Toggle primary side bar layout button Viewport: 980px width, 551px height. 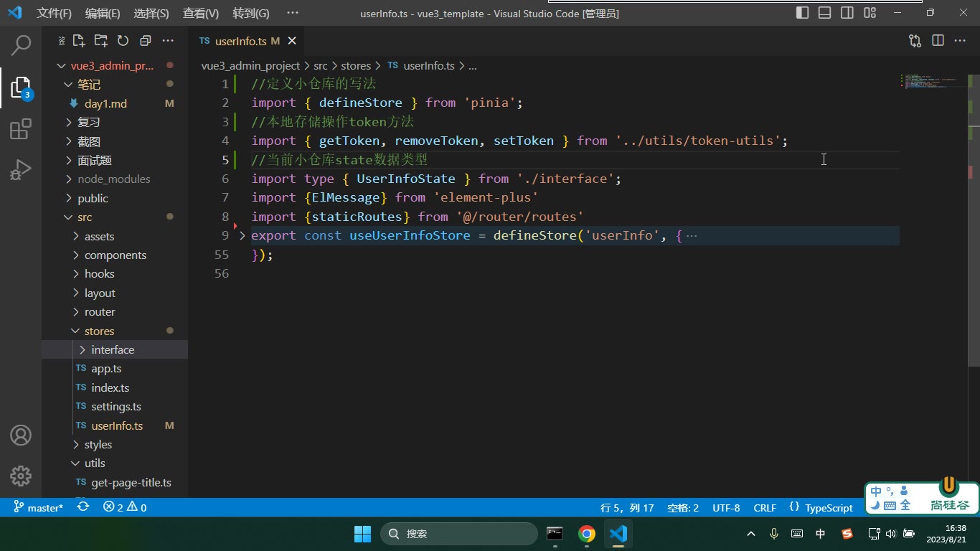(x=803, y=13)
